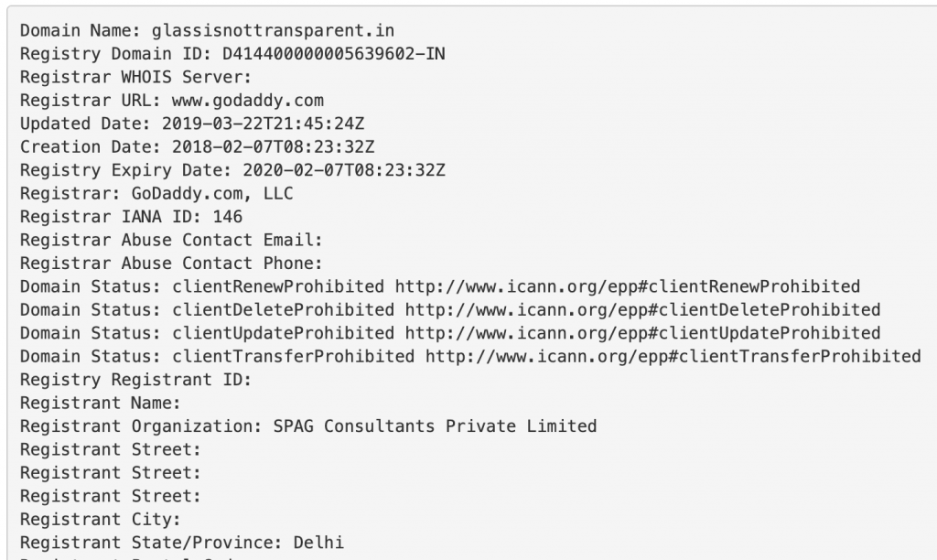The width and height of the screenshot is (937, 560).
Task: Click the clientDeleteProhibited ICANN URL
Action: pos(642,310)
